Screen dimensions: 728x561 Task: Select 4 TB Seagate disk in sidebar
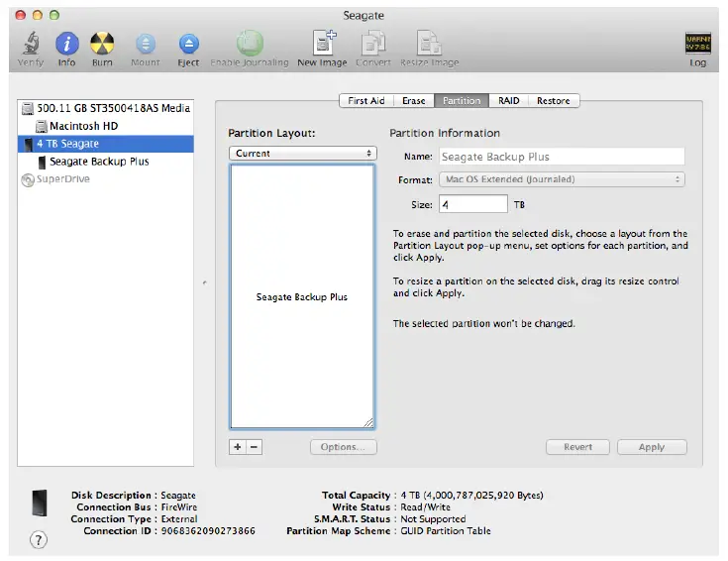click(106, 144)
